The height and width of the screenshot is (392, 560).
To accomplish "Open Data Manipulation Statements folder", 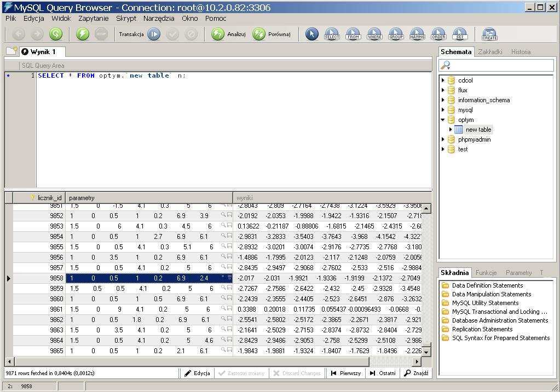I will pos(492,294).
